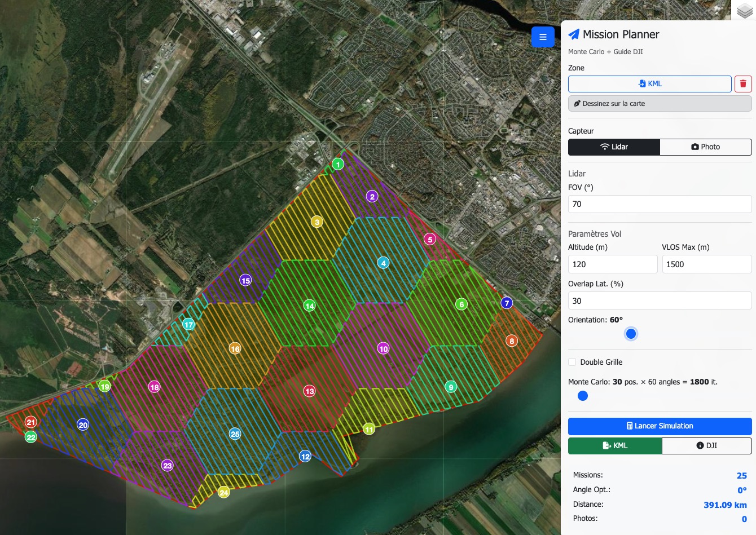Launch the simulation with Lancer Simulation
Screen dimensions: 756x535
660,426
